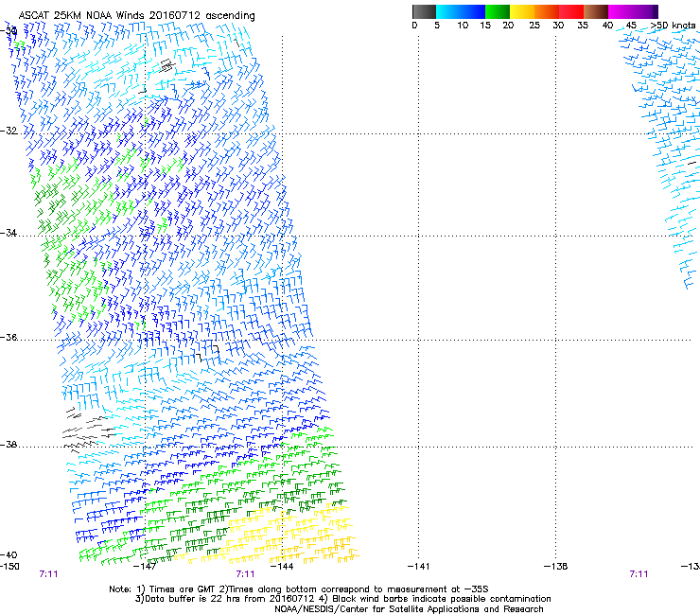Select the -38 latitude axis label
Screen dimensions: 700x615
tap(9, 445)
